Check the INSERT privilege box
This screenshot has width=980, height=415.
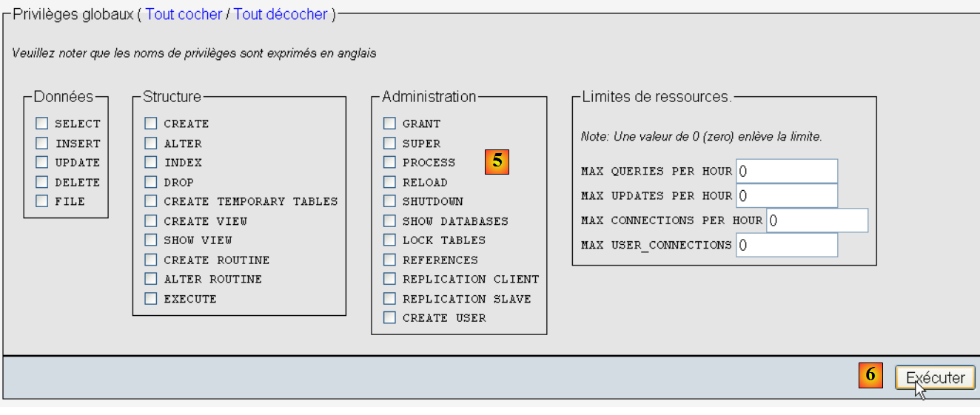pyautogui.click(x=42, y=144)
